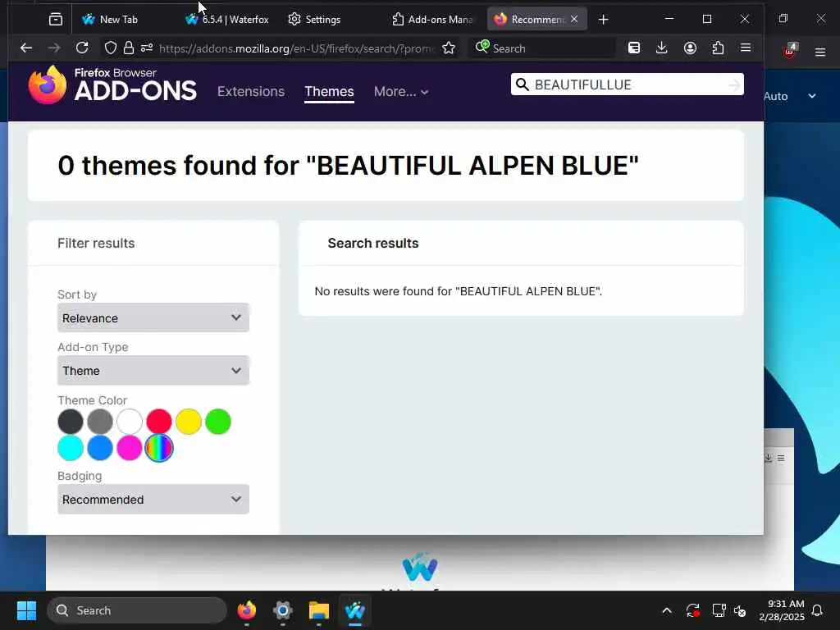This screenshot has width=840, height=630.
Task: Open the sidebar panel toolbar icon
Action: pyautogui.click(x=634, y=48)
